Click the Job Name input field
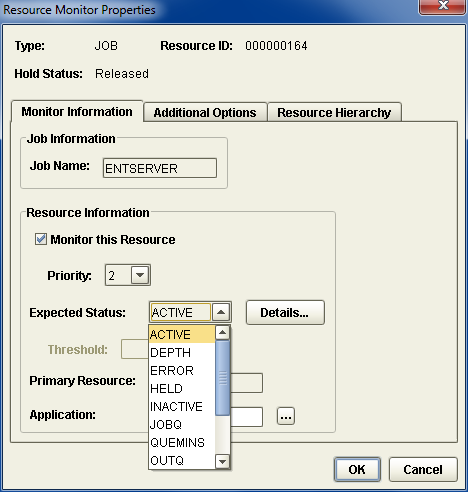The width and height of the screenshot is (468, 492). 160,168
